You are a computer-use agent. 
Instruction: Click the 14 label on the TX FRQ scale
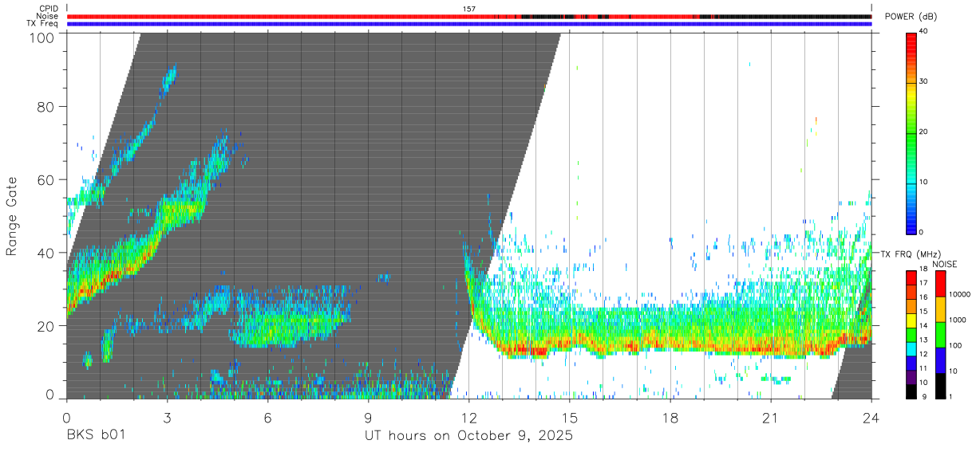coord(924,327)
